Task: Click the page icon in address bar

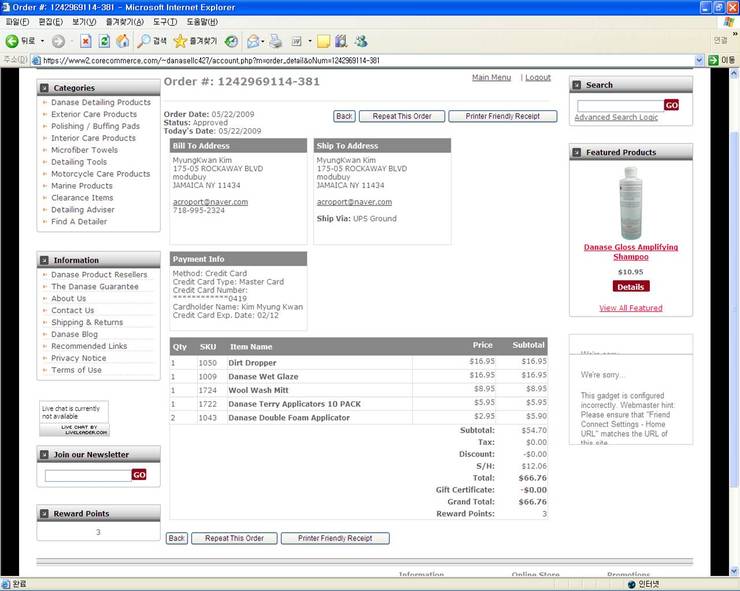Action: [36, 60]
